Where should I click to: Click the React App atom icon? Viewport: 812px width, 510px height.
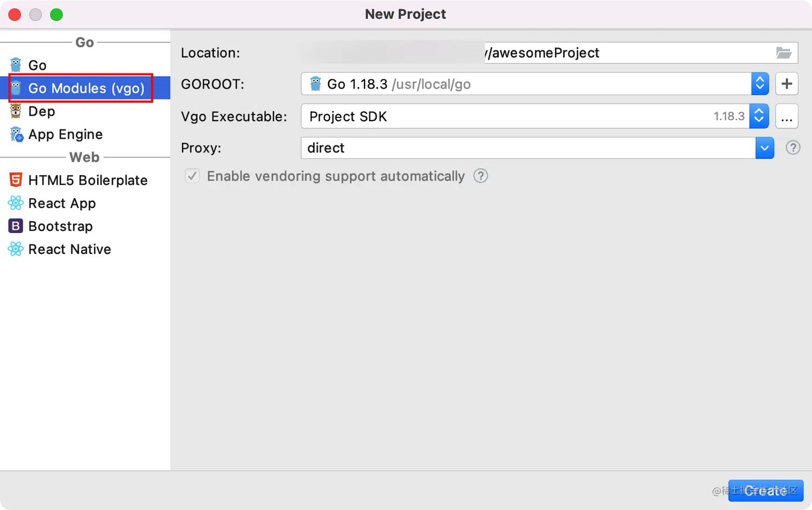click(x=16, y=203)
